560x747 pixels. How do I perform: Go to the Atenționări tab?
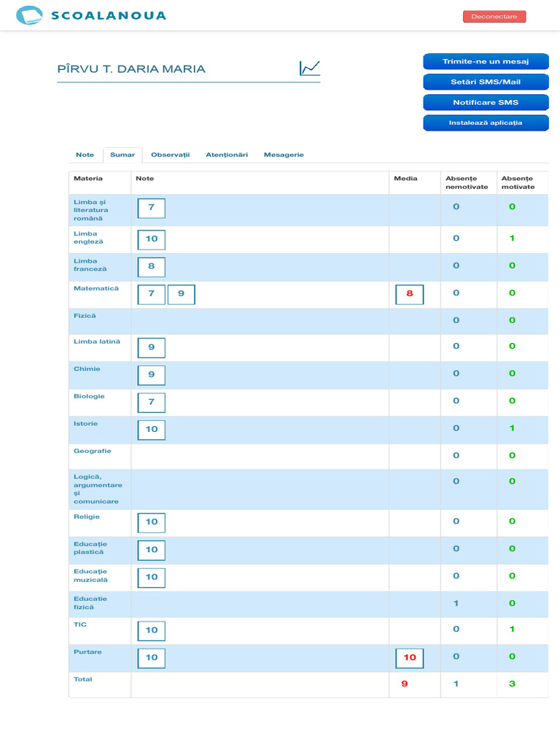227,155
